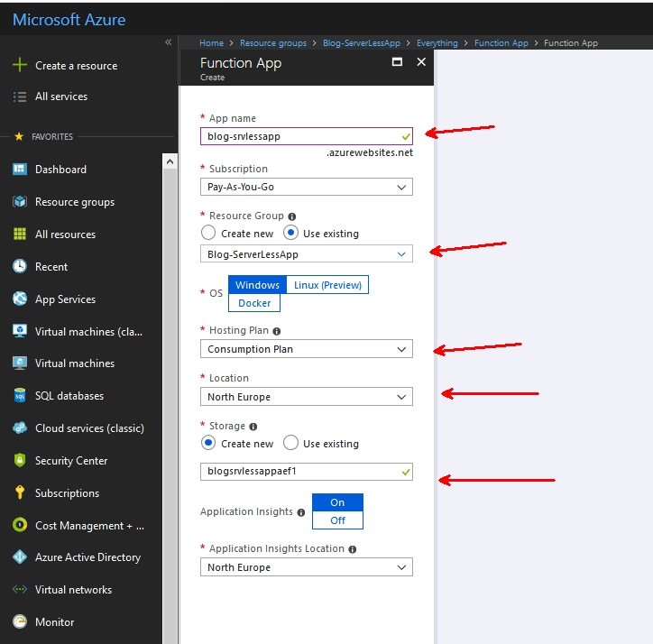The width and height of the screenshot is (653, 644).
Task: Click the Application Insights info icon
Action: pyautogui.click(x=301, y=512)
